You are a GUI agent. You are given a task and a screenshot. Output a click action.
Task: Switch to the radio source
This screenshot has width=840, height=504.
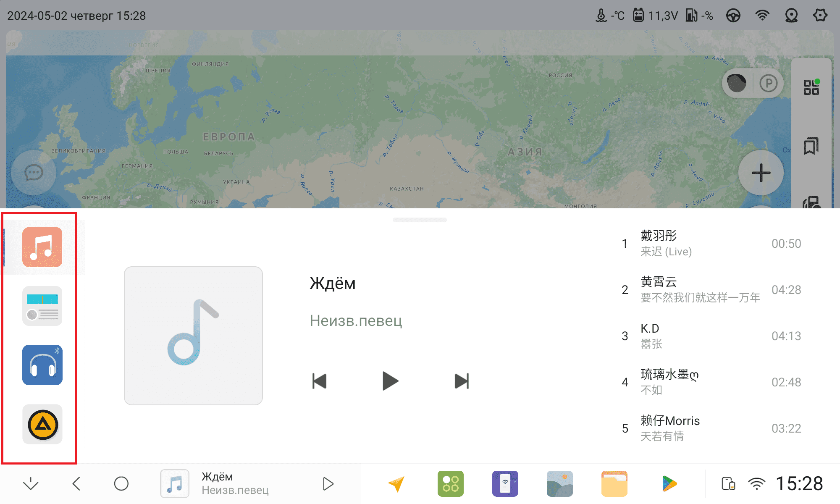(x=42, y=306)
